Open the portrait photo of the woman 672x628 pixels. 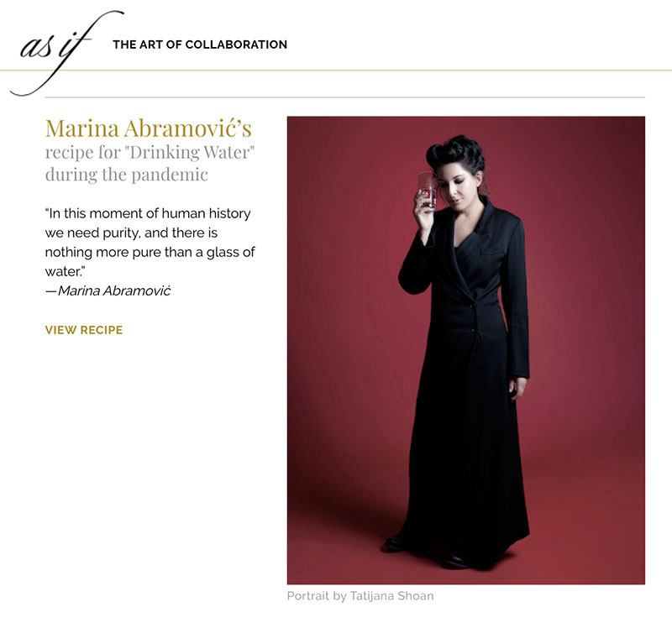[x=466, y=350]
